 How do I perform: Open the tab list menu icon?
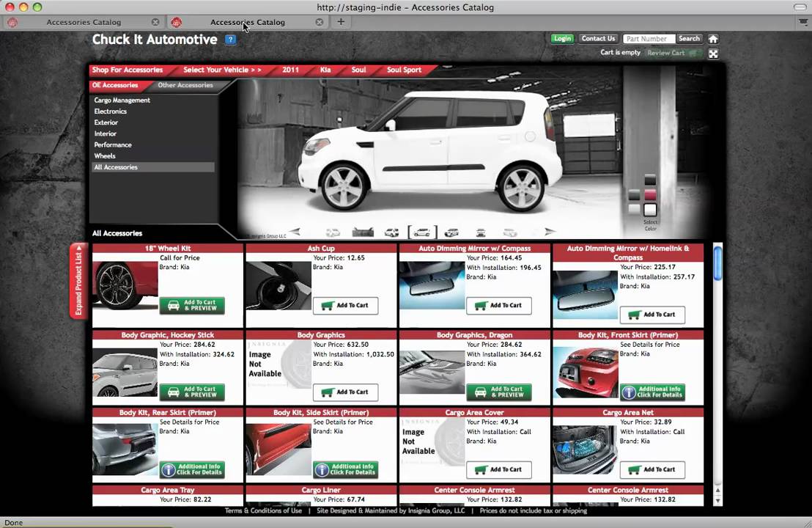coord(802,22)
